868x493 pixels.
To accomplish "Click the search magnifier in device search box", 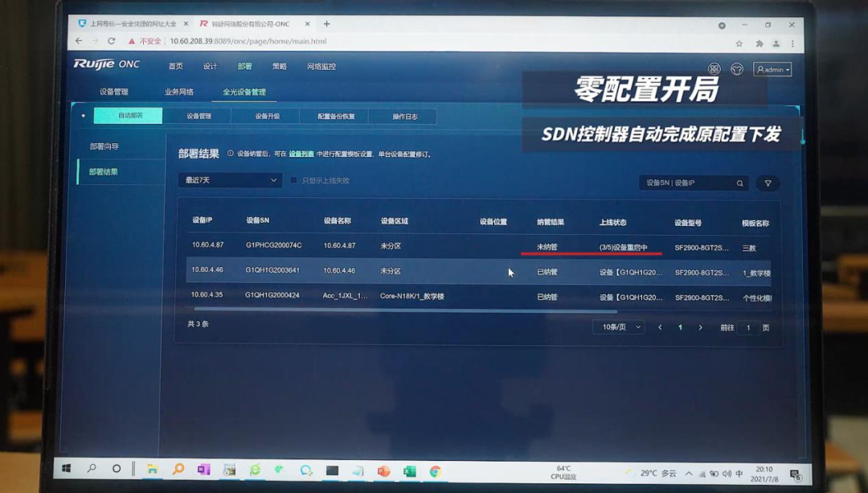I will 739,183.
